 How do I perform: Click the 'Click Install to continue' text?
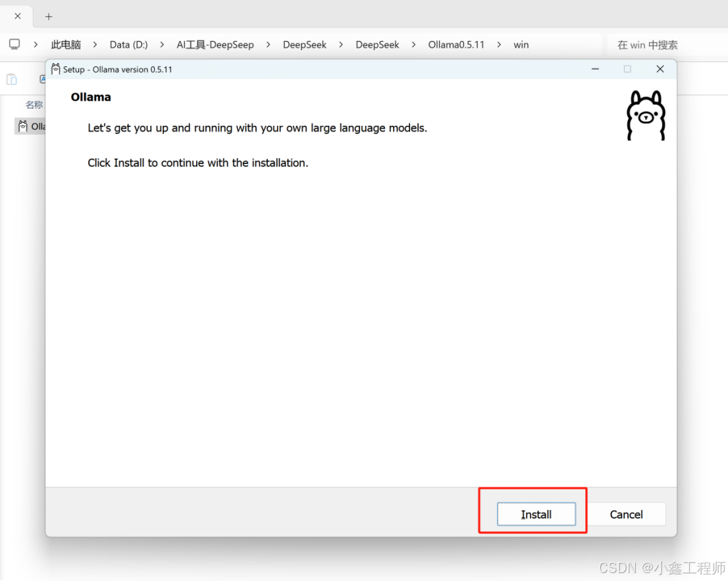197,163
